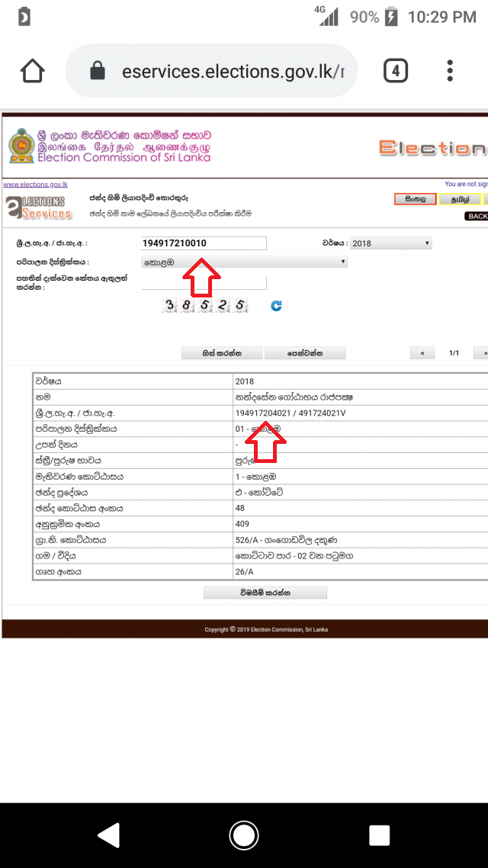Click the serial number 409
The image size is (488, 868).
pyautogui.click(x=242, y=524)
